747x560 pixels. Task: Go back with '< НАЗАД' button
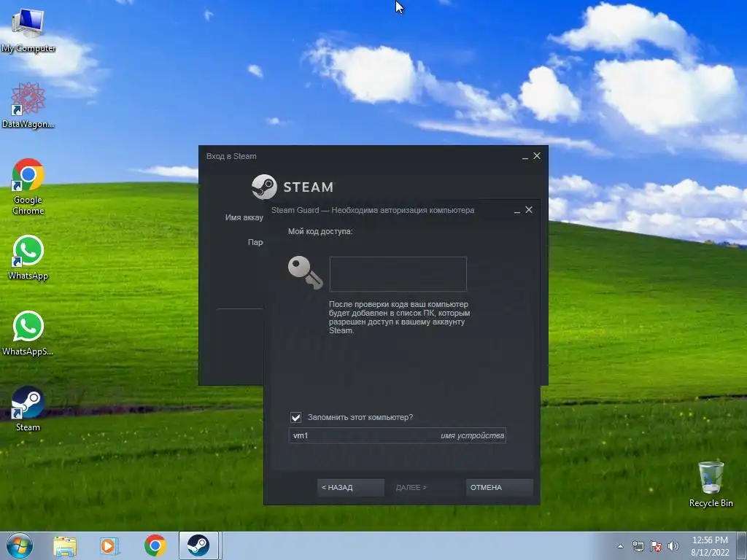pos(351,487)
